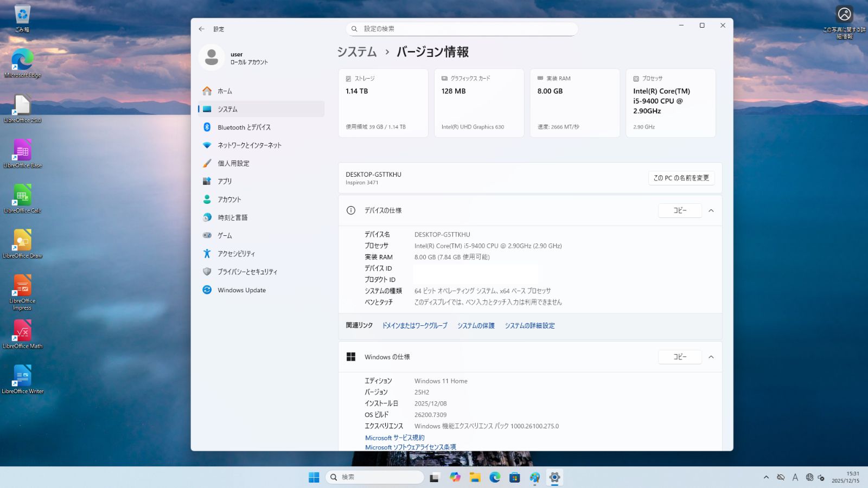Screen dimensions: 868x488
Task: Open Paint from the taskbar
Action: click(x=534, y=477)
